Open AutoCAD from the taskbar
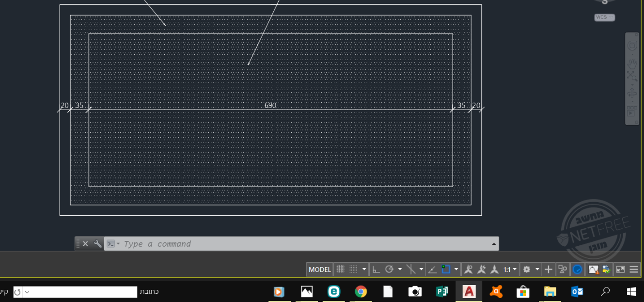The width and height of the screenshot is (644, 302). click(469, 291)
